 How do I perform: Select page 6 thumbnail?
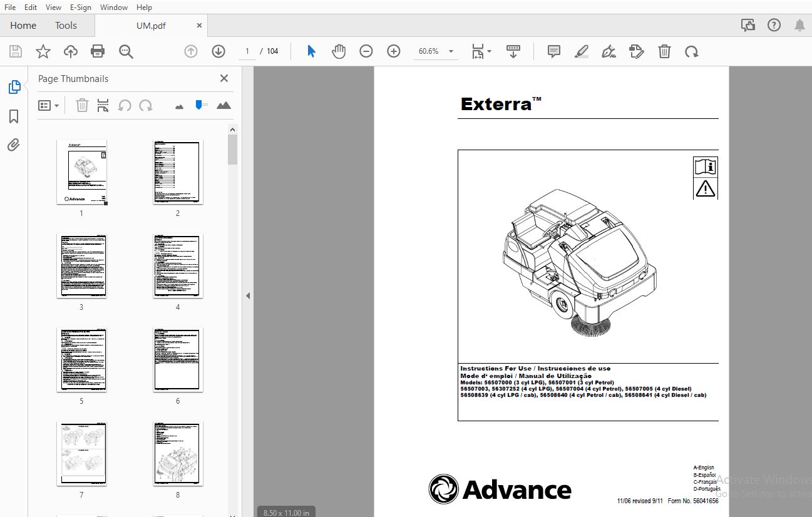click(x=178, y=360)
